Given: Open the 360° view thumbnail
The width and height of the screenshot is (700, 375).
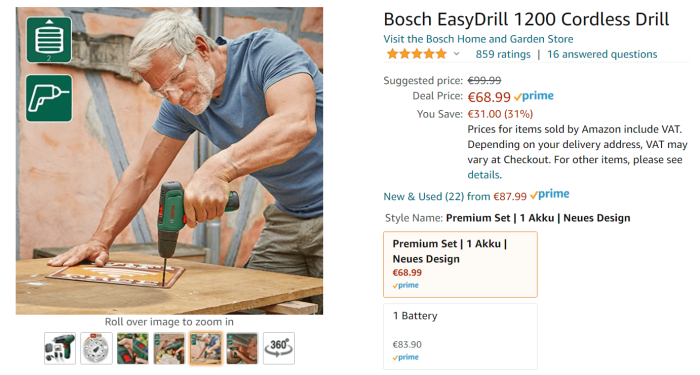Looking at the screenshot, I should 279,348.
